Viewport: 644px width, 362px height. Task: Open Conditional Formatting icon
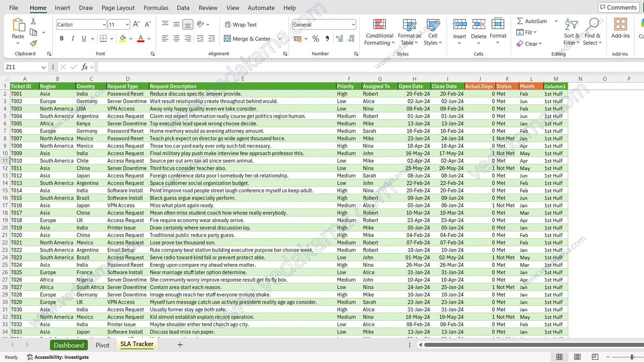coord(379,25)
